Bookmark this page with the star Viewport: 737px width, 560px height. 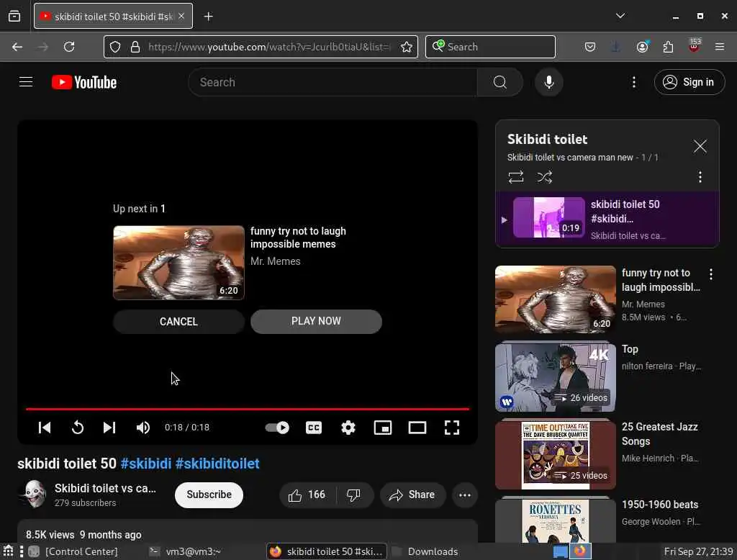point(406,47)
